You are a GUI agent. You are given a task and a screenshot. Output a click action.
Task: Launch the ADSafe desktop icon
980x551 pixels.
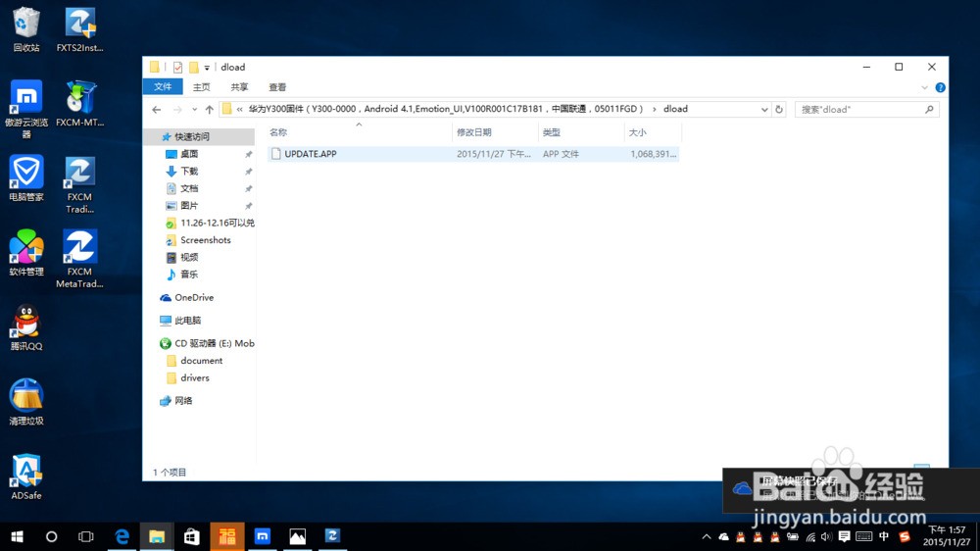pos(26,476)
